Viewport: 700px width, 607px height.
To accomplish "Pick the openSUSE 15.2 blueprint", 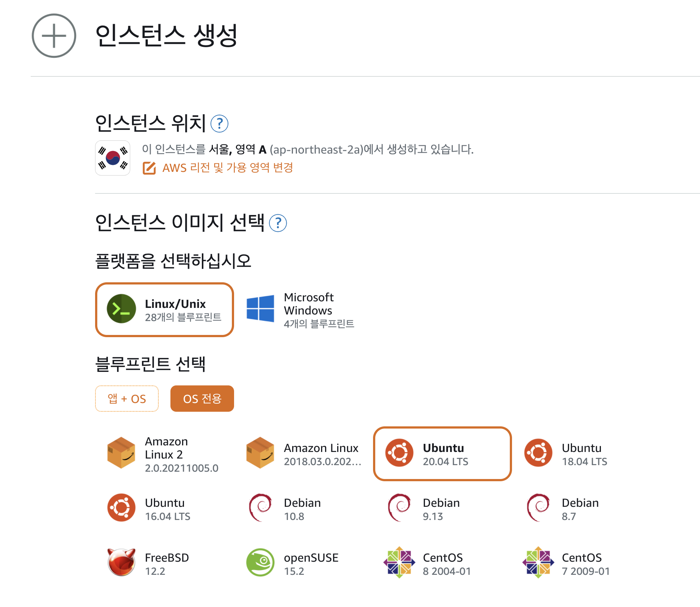I will [304, 563].
